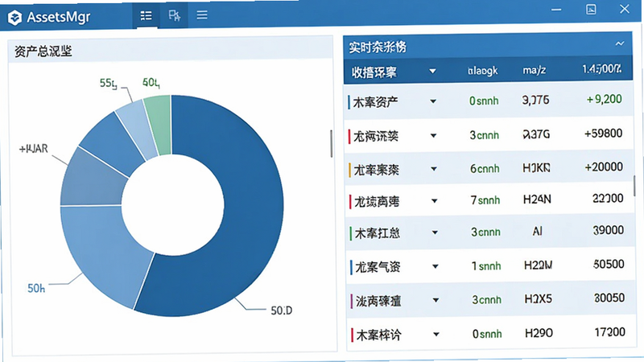Viewport: 644px width, 362px height.
Task: Click the value '+9,200'
Action: (604, 99)
